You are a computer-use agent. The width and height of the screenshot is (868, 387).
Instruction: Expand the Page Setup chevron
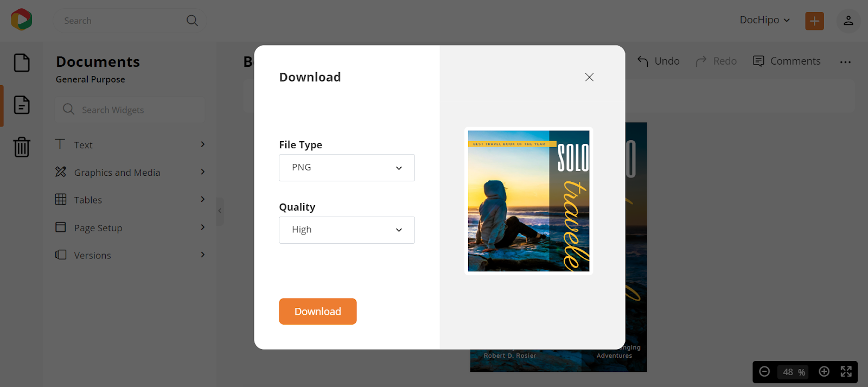[x=202, y=227]
